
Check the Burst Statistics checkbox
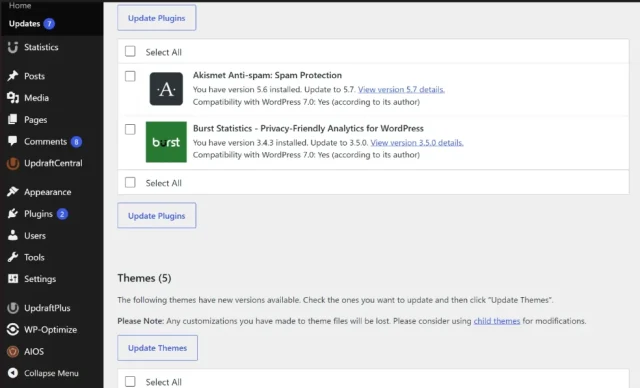130,129
